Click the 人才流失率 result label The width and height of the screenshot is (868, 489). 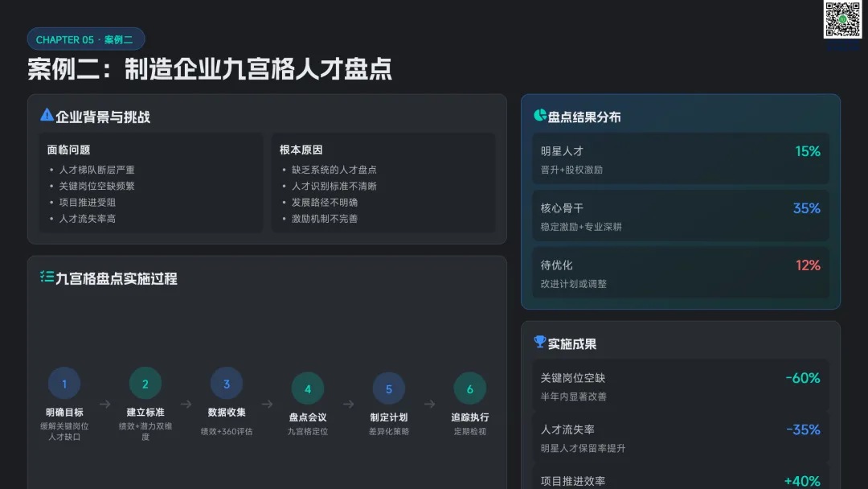tap(567, 429)
